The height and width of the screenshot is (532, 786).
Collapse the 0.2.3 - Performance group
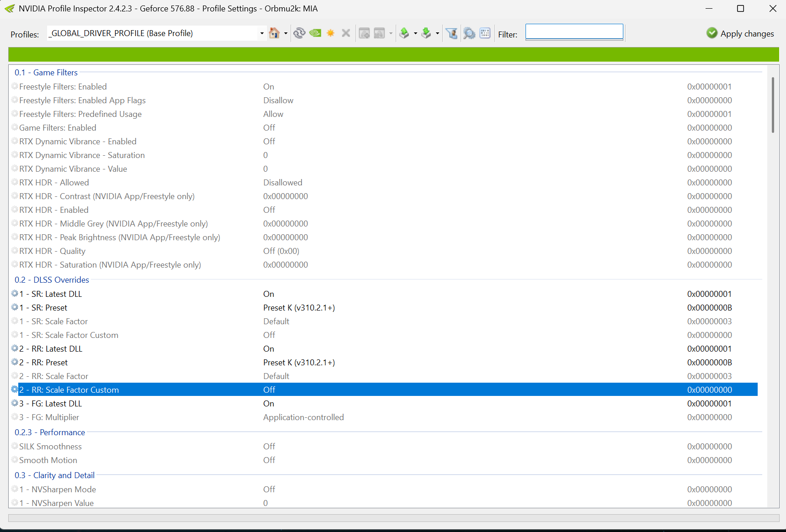pyautogui.click(x=50, y=432)
